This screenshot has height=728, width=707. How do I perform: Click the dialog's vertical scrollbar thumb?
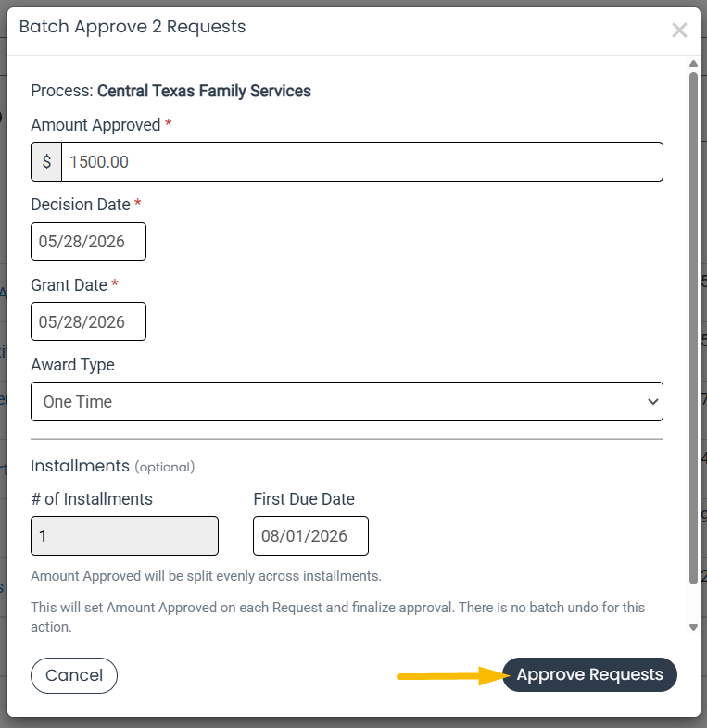pos(693,328)
